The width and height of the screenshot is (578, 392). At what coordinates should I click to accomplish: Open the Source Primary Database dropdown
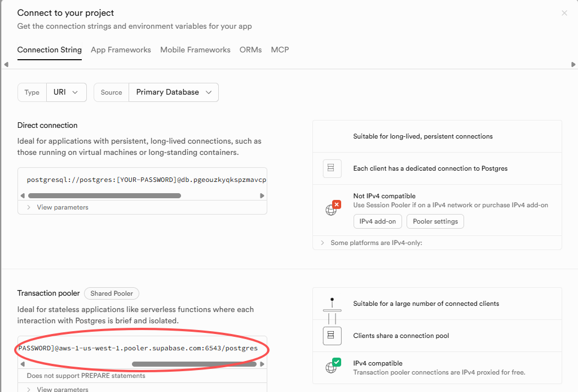(173, 92)
